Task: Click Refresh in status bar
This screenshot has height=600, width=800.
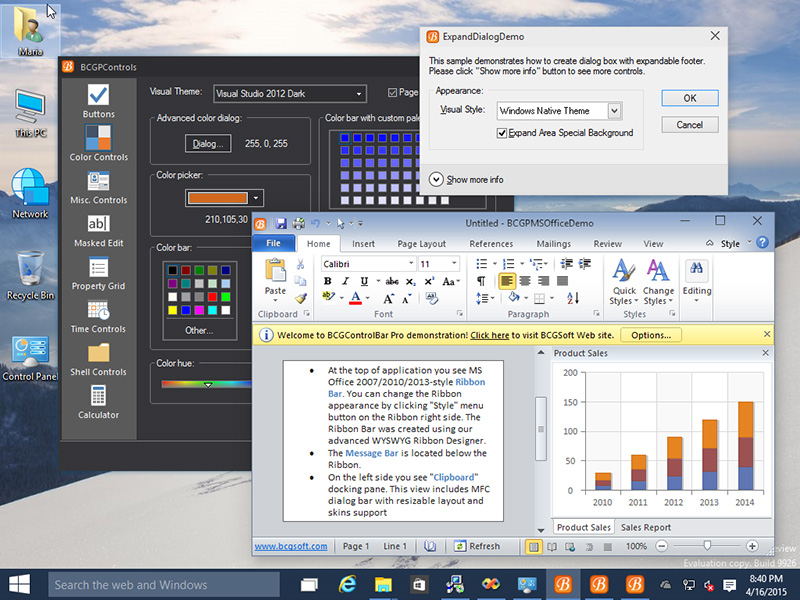Action: [x=477, y=546]
